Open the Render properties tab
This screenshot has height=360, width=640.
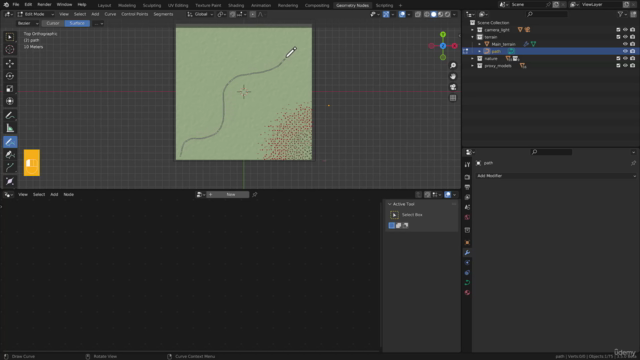point(467,178)
